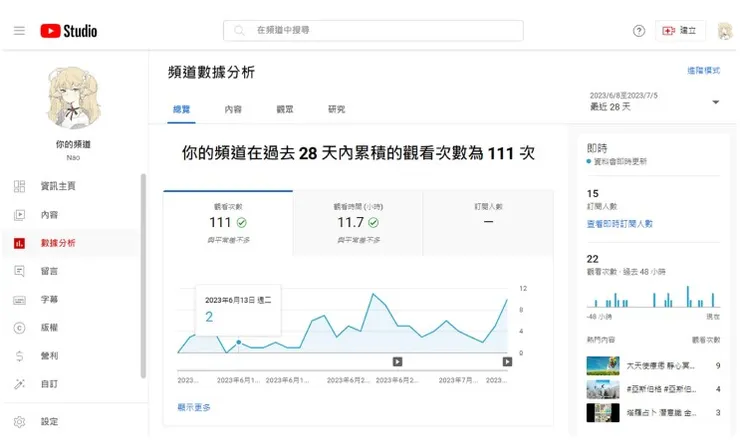The width and height of the screenshot is (740, 441).
Task: Click the last video publish marker under chart
Action: point(507,362)
